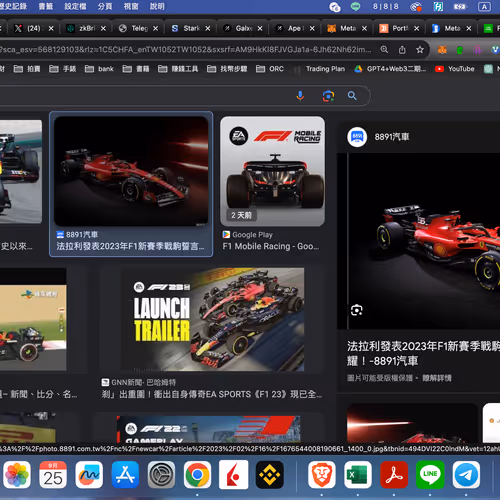
Task: Switch input source via the A icon
Action: pos(484,6)
